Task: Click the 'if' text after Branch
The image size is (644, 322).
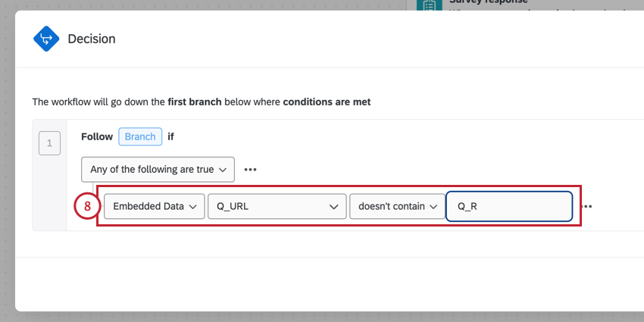Action: 170,137
